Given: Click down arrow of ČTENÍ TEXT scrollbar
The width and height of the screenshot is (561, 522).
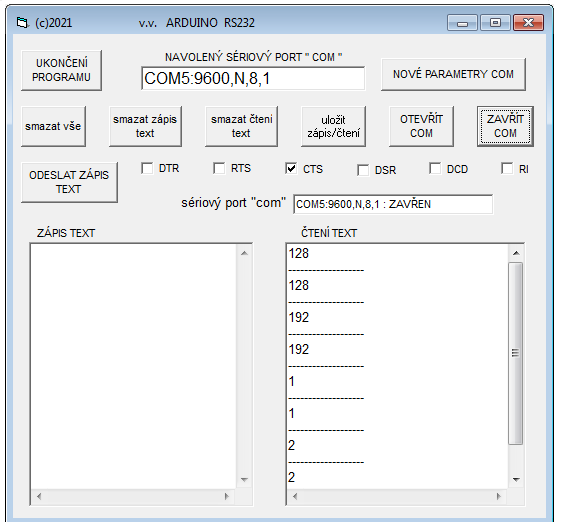Looking at the screenshot, I should [516, 479].
